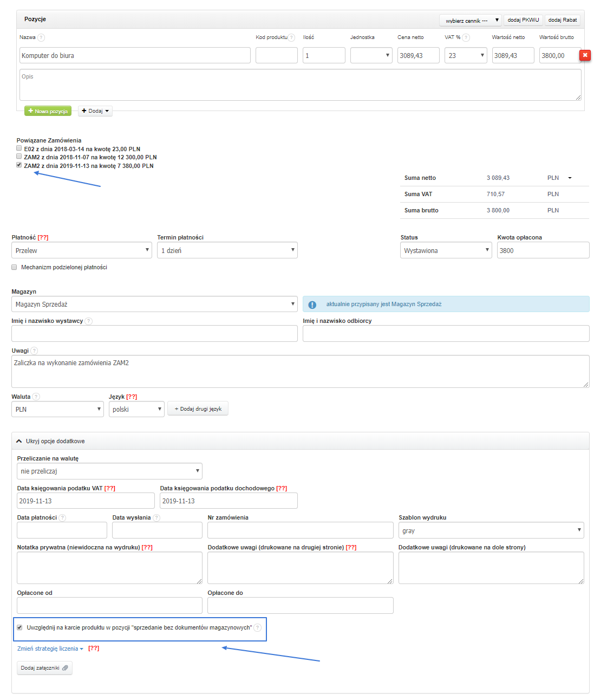This screenshot has height=700, width=594.
Task: Uncheck ZAM2 order for 7 380,00 PLN
Action: pyautogui.click(x=19, y=165)
